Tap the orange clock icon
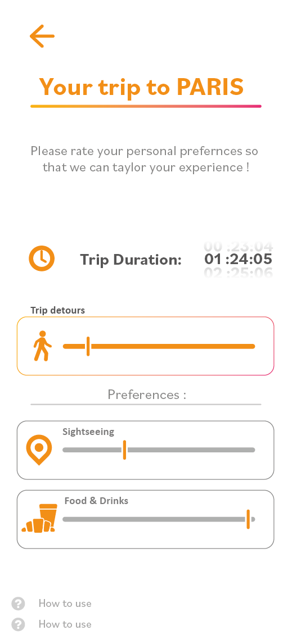The height and width of the screenshot is (644, 292). click(42, 258)
